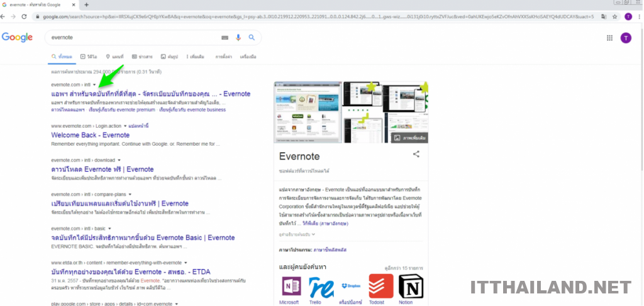Image resolution: width=644 pixels, height=306 pixels.
Task: Expand dropdown arrow beside etda.or.th result
Action: 186,263
